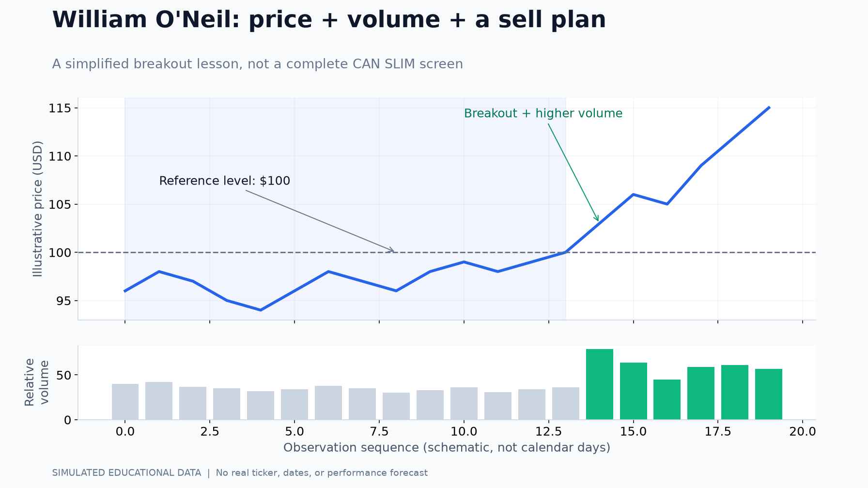The image size is (868, 488).
Task: Click the 'Reference level: $100' label
Action: (x=225, y=181)
